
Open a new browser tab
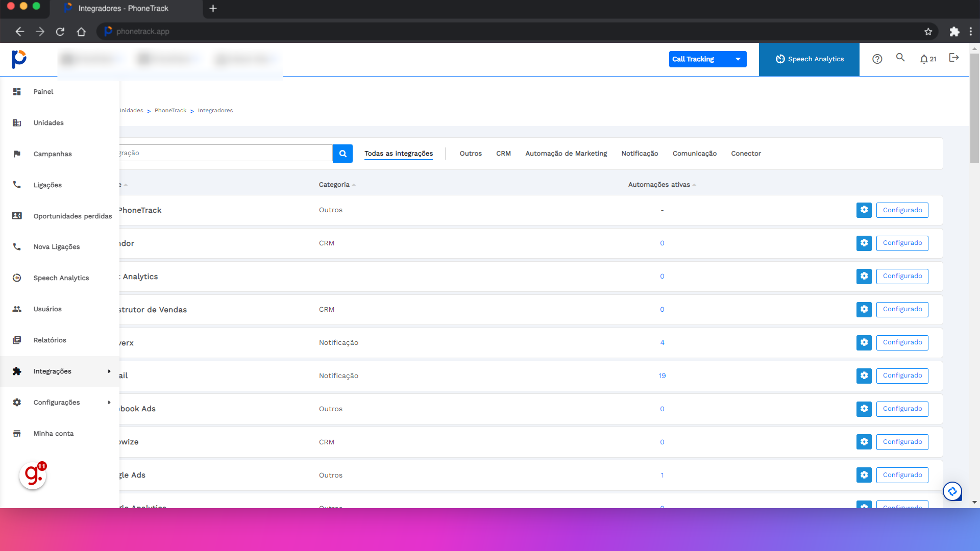[x=213, y=9]
